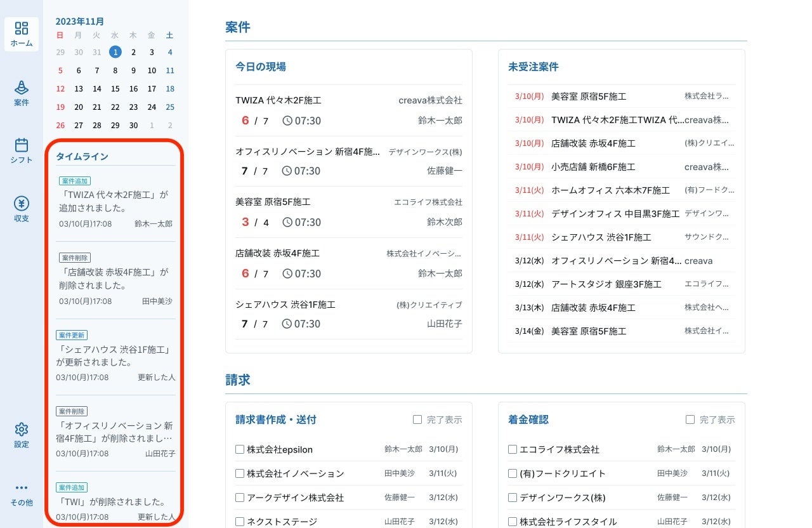Image resolution: width=812 pixels, height=528 pixels.
Task: Open 美容室 原宿5F施工 in 今日の現場
Action: (349, 212)
